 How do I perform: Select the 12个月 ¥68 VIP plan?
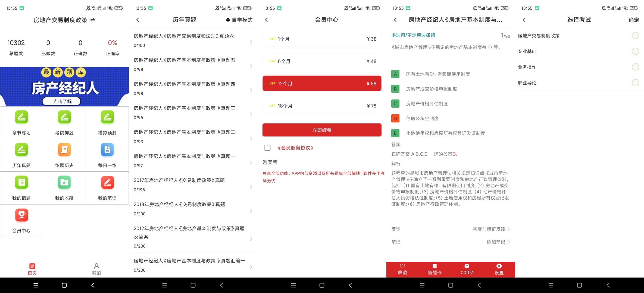(322, 83)
